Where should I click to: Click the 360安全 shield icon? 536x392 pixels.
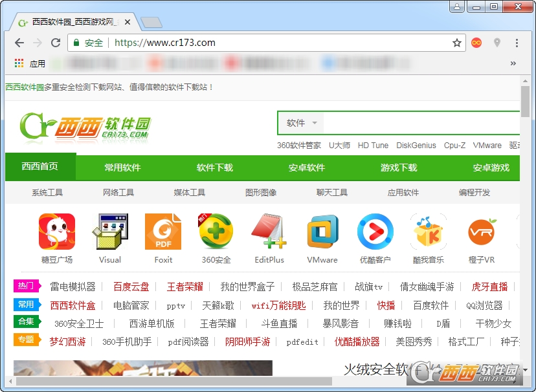[216, 232]
